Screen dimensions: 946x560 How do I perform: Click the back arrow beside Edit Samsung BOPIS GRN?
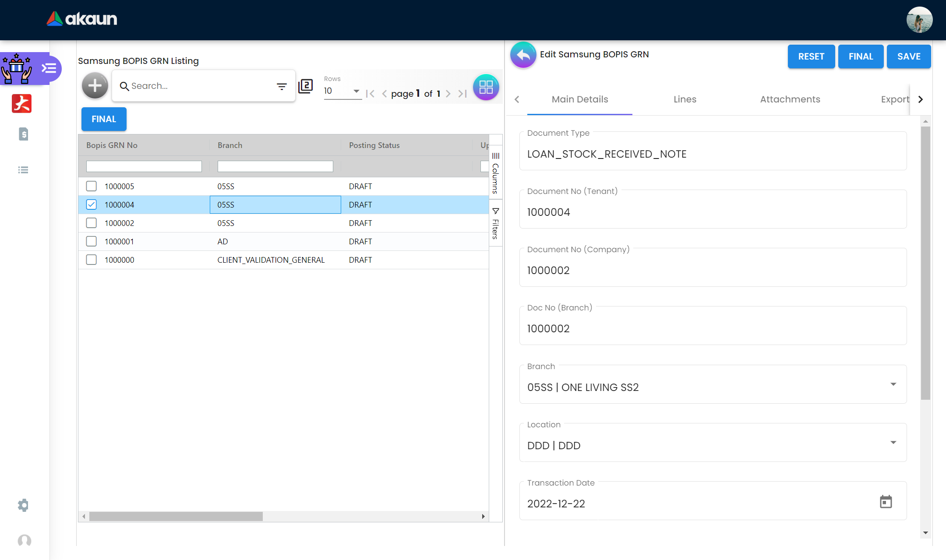[523, 55]
